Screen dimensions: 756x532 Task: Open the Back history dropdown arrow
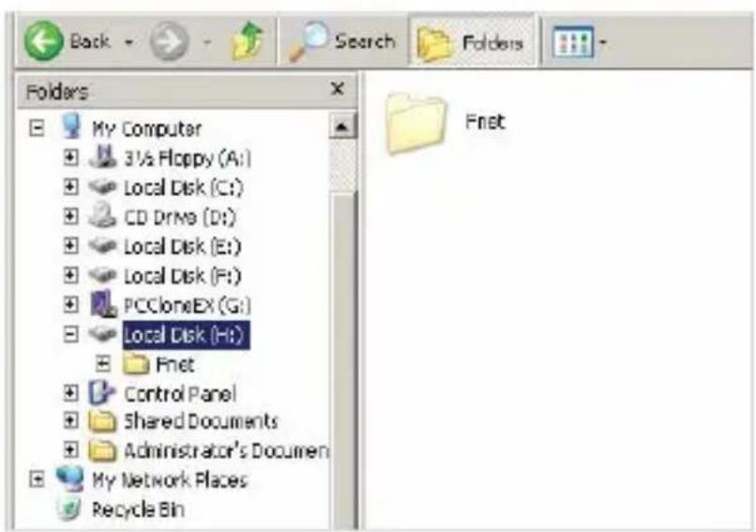(x=129, y=42)
